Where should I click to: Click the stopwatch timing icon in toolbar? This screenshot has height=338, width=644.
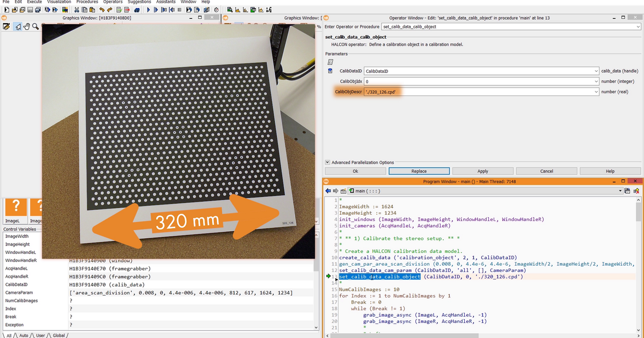216,10
